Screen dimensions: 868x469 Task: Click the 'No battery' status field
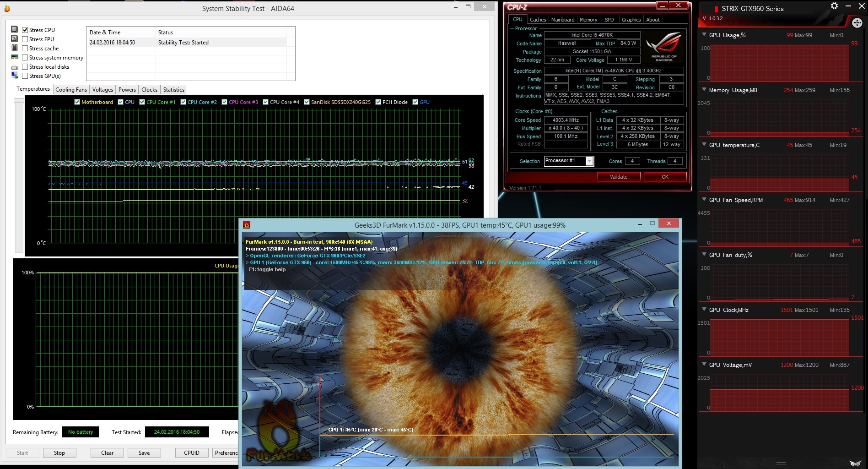(x=81, y=432)
